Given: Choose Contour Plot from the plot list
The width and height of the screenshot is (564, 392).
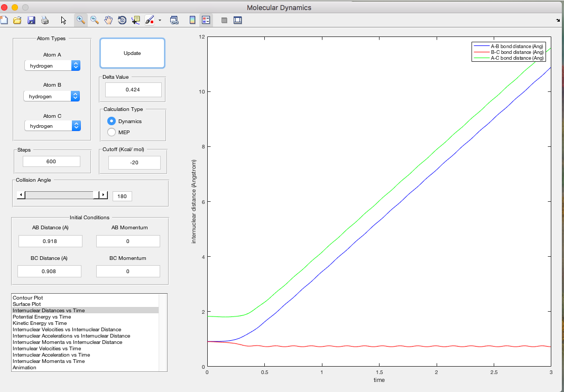Looking at the screenshot, I should pos(27,298).
